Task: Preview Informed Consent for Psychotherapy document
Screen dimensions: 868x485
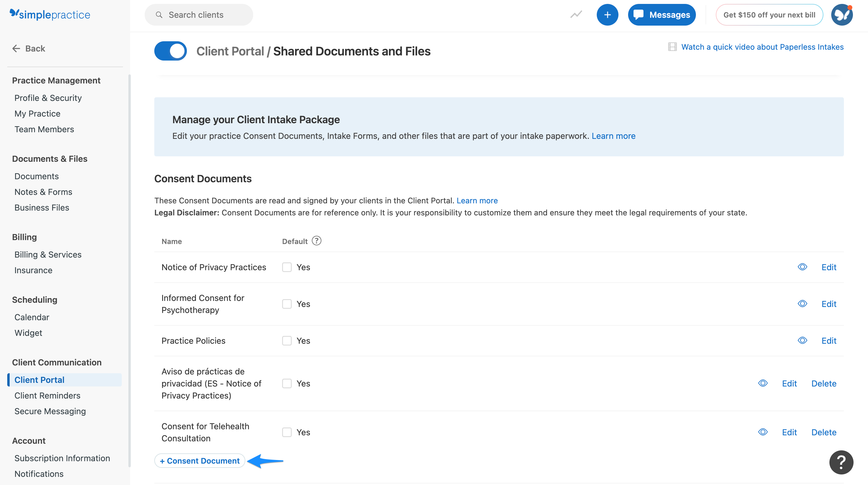Action: pos(803,303)
